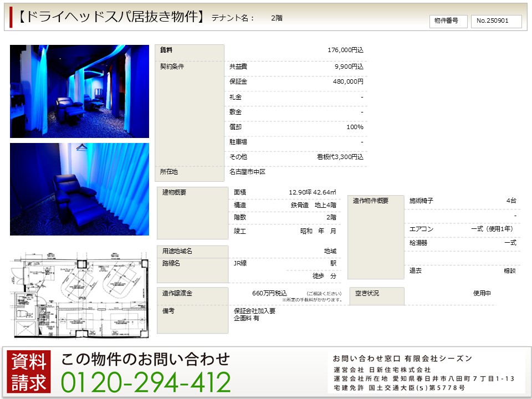Click the 共益費 value 9,900円込

pyautogui.click(x=349, y=67)
